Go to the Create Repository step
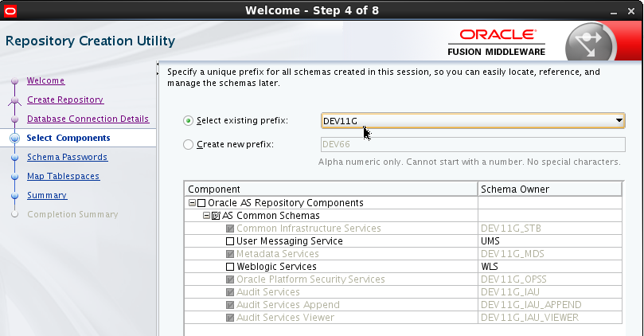Screen dimensions: 644x336 point(65,100)
